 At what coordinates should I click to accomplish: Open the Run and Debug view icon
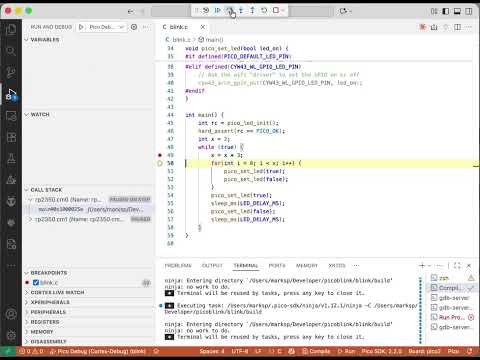(11, 95)
